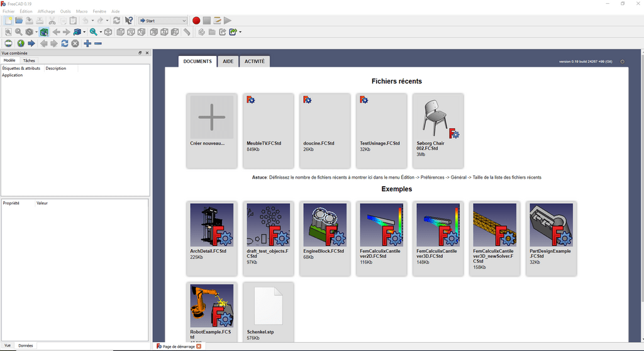Click the Sync view blue cube icon
Image resolution: width=644 pixels, height=351 pixels.
point(77,32)
